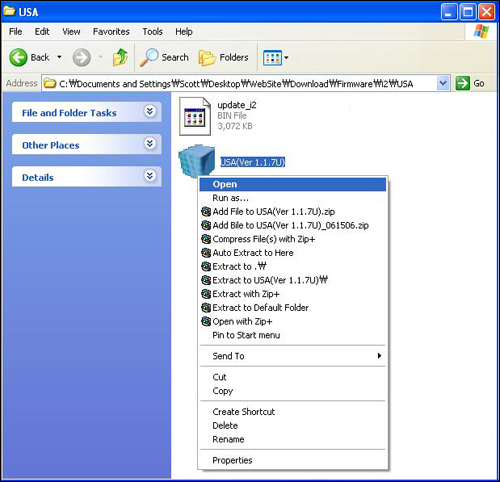Click the Search magnifier icon

[x=149, y=57]
